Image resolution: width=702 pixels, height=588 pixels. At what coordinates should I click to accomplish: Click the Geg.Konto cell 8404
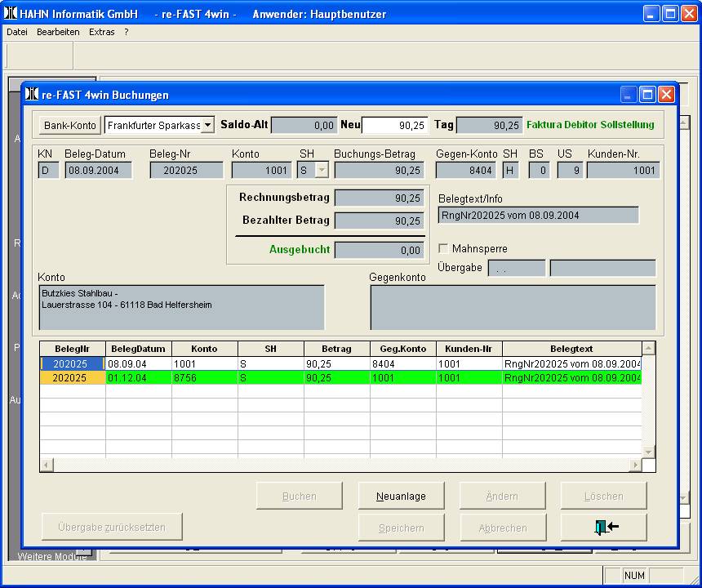403,363
